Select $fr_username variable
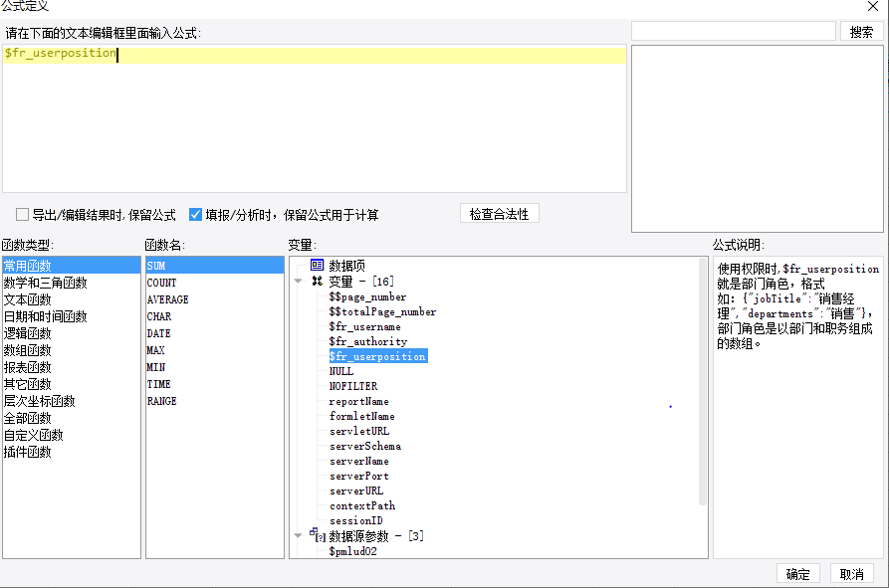Viewport: 889px width, 588px height. coord(364,327)
